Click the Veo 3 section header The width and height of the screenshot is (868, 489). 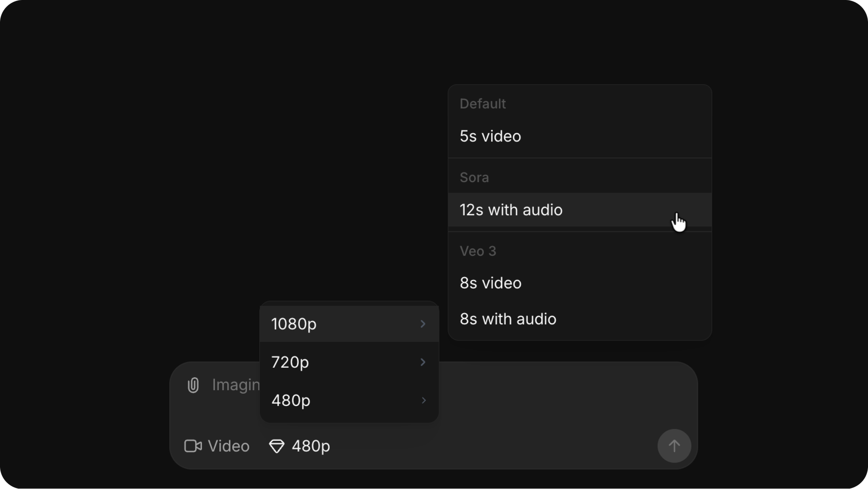[477, 251]
